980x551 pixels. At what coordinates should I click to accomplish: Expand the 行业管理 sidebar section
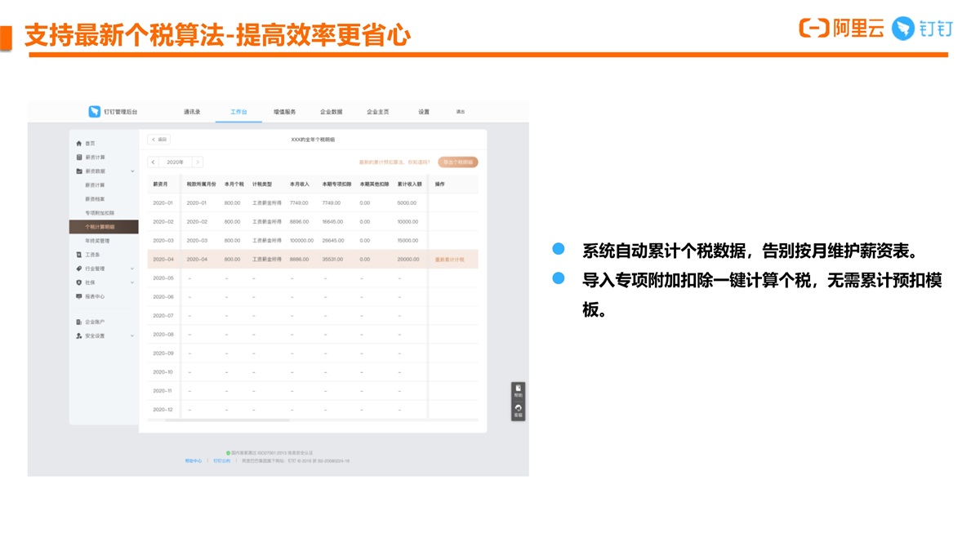pyautogui.click(x=132, y=269)
